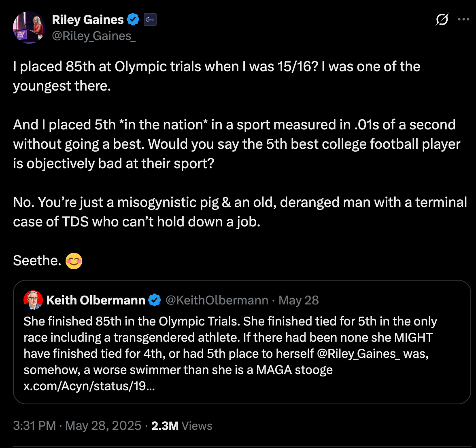The image size is (476, 448).
Task: Click the affiliation badge beside Riley Gaines' name
Action: (150, 19)
